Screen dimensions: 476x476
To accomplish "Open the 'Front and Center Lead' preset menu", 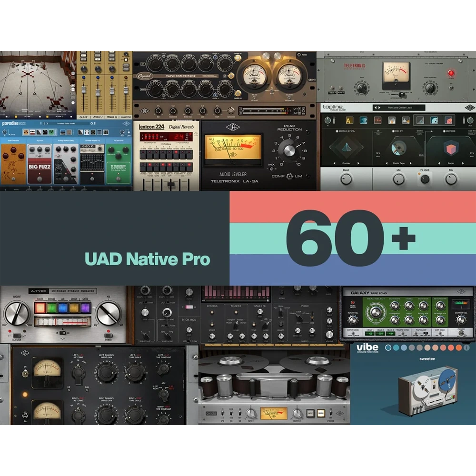I will (399, 108).
